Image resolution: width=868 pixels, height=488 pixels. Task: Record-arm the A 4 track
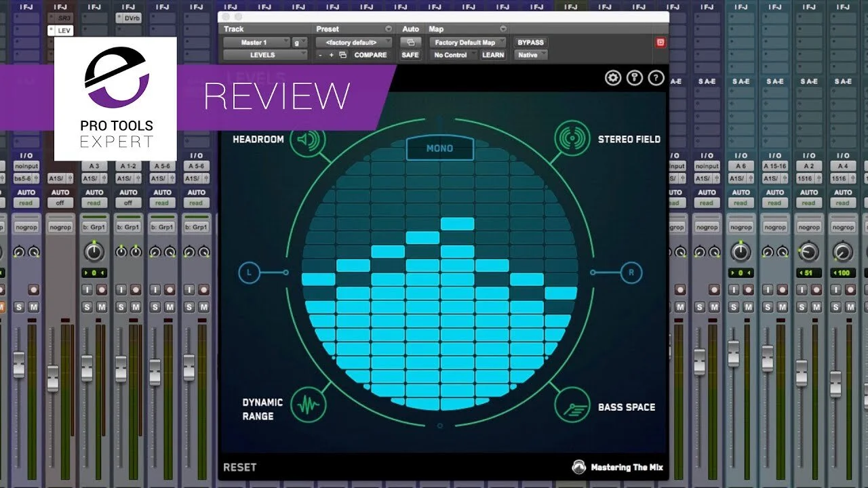click(x=850, y=289)
